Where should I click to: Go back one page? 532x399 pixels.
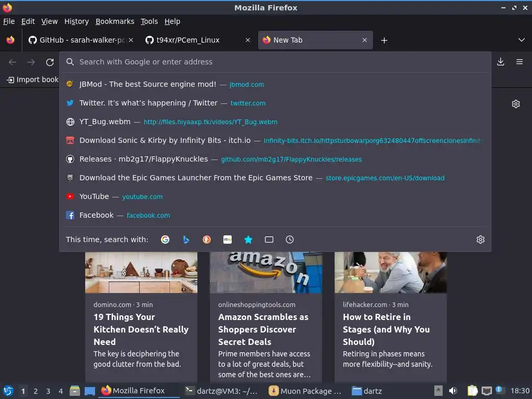pos(12,62)
